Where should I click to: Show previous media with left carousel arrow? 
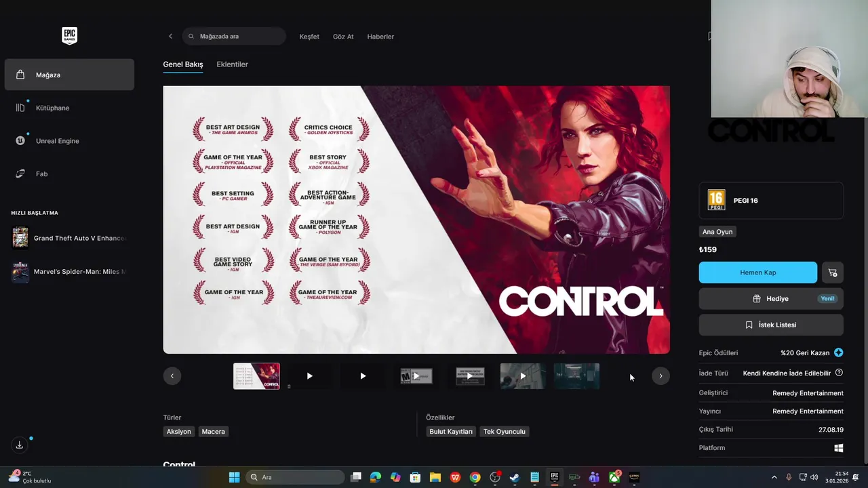[x=172, y=375]
